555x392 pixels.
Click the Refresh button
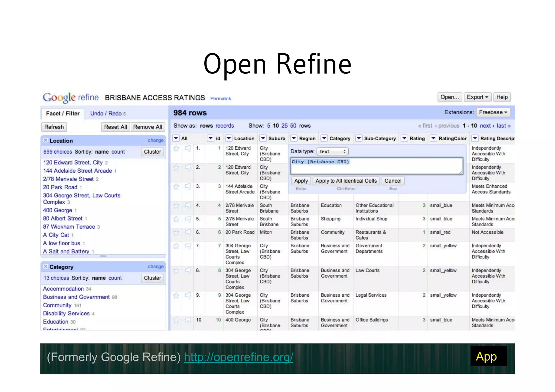click(54, 127)
